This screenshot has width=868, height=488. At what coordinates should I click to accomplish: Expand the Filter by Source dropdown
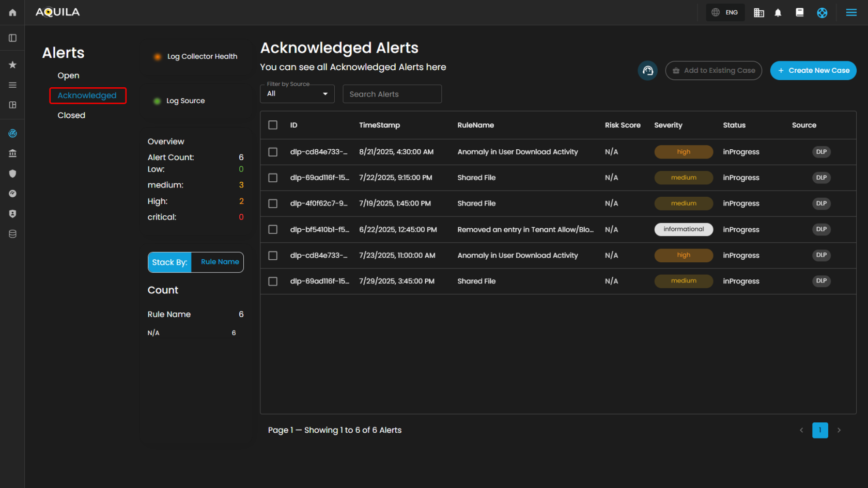297,94
